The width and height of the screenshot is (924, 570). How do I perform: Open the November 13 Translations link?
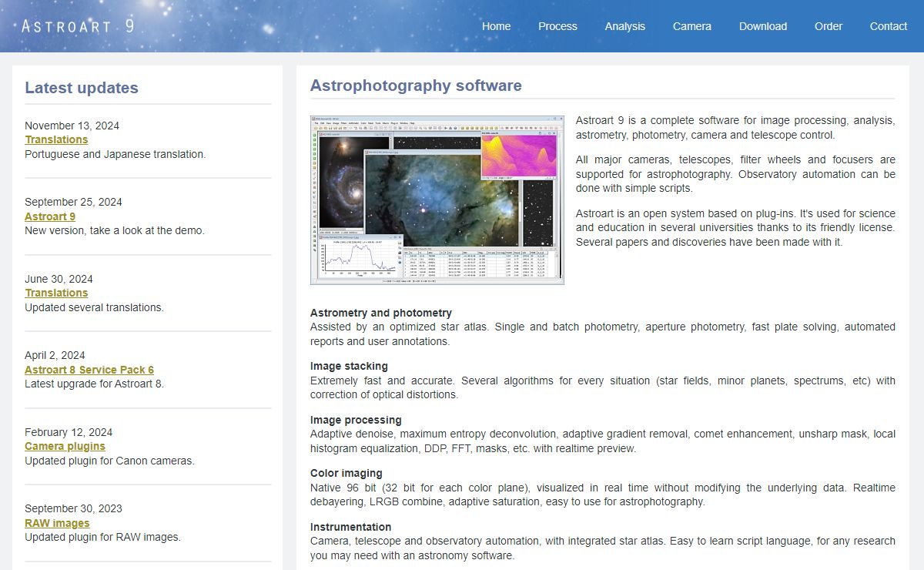tap(56, 139)
